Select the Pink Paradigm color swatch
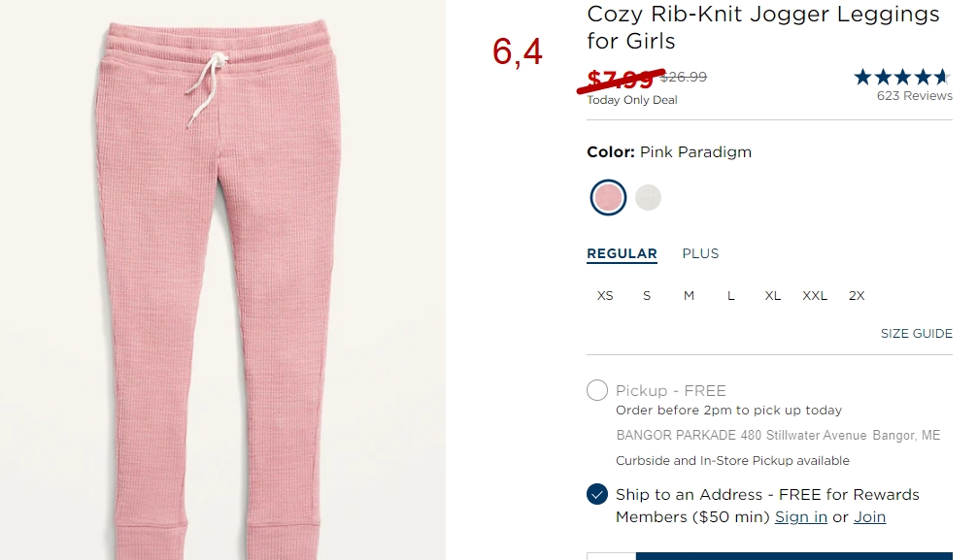Screen dimensions: 977x560 [608, 197]
